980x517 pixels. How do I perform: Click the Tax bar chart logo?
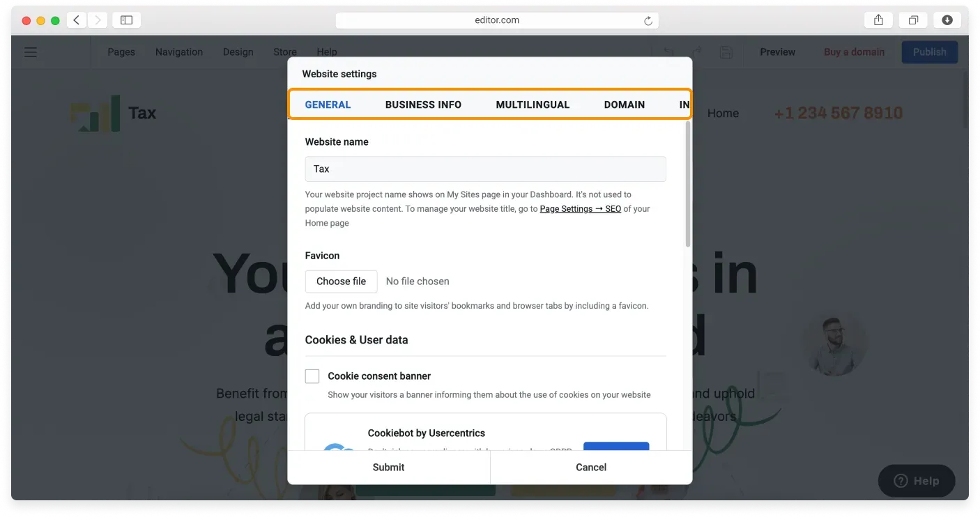(x=95, y=113)
